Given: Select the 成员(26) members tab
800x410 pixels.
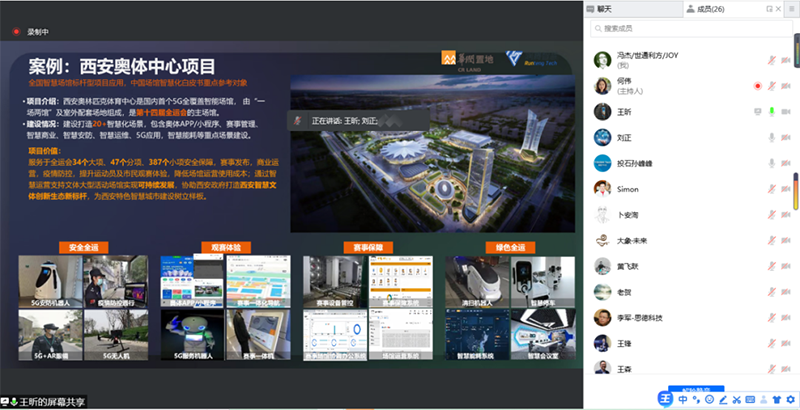Looking at the screenshot, I should click(x=710, y=9).
